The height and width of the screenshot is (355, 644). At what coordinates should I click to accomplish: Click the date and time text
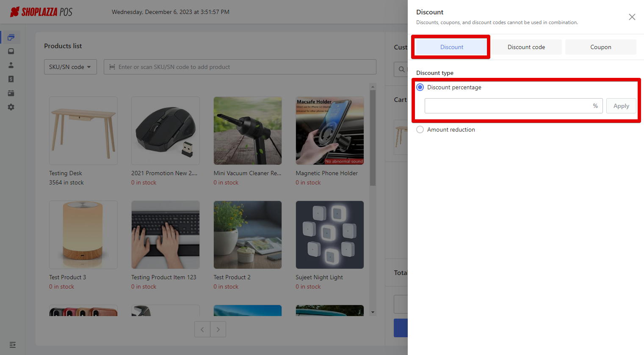coord(171,12)
